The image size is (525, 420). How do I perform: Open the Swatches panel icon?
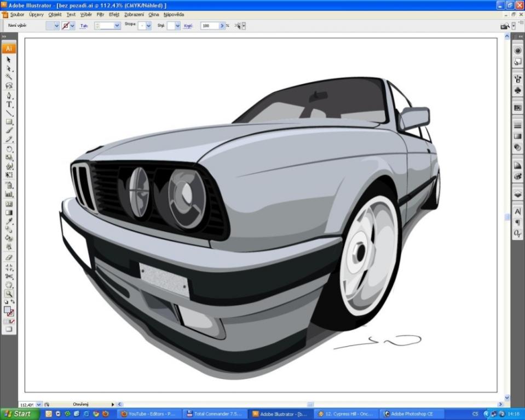pyautogui.click(x=517, y=108)
